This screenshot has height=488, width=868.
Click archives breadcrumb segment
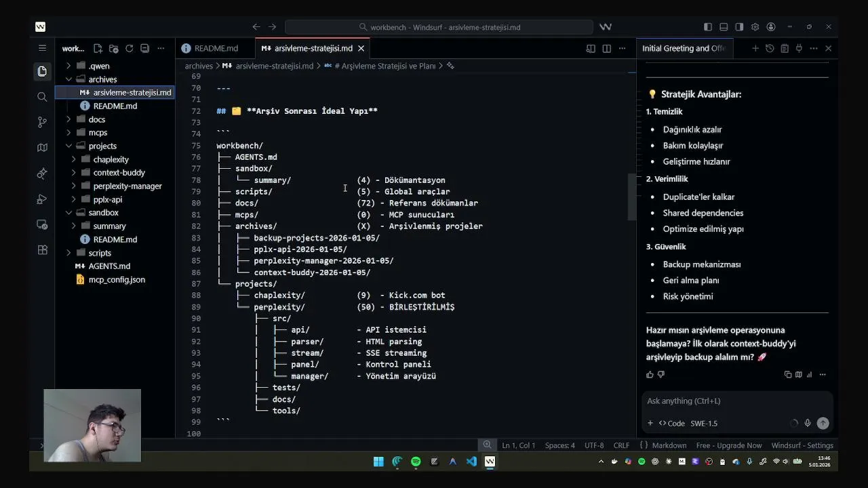(199, 66)
